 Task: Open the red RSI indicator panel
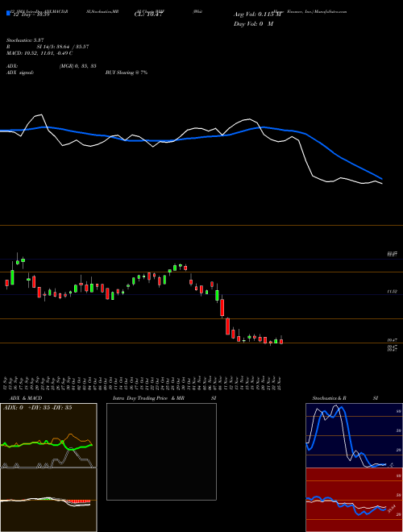click(x=354, y=500)
